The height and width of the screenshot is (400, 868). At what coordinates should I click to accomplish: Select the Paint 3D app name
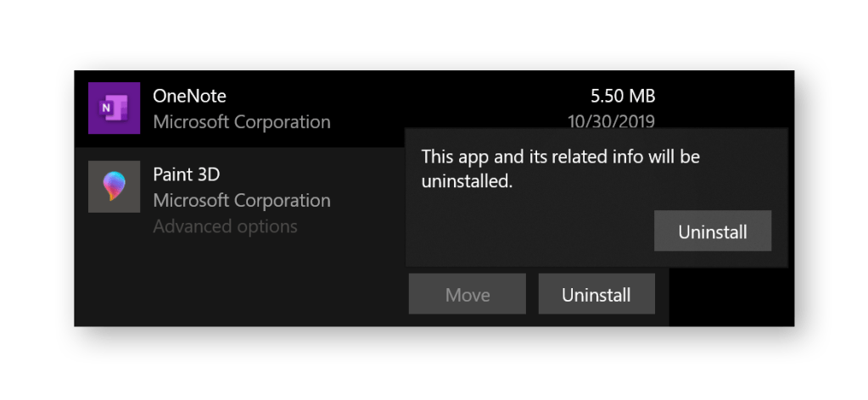coord(187,175)
